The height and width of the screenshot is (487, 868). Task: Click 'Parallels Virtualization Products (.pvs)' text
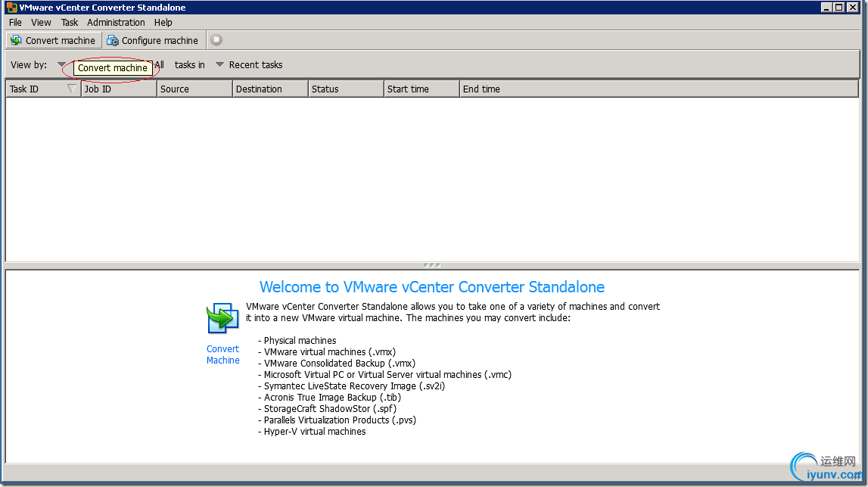pyautogui.click(x=340, y=420)
